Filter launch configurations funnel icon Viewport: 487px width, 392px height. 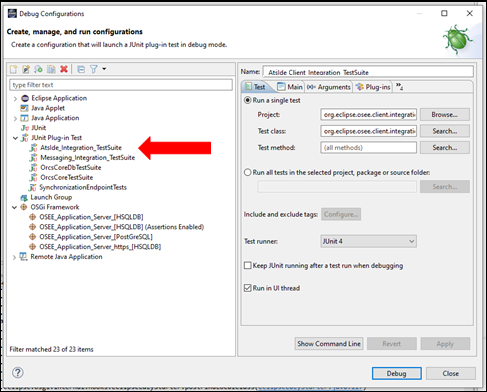94,69
